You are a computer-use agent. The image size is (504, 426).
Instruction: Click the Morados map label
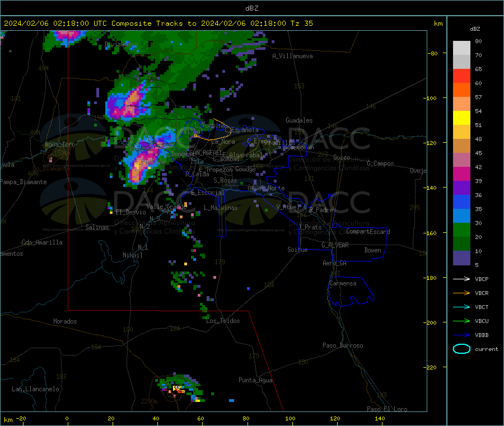(65, 321)
